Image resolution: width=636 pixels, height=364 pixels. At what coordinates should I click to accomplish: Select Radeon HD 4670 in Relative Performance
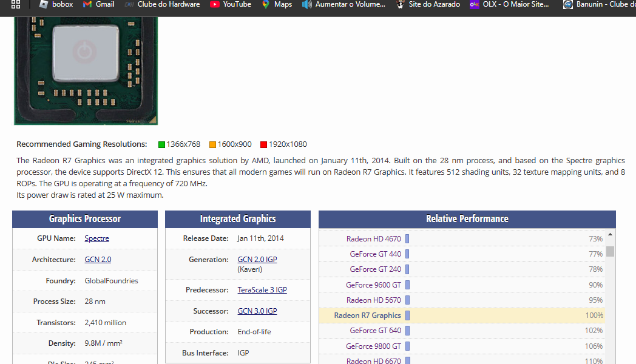pos(374,239)
